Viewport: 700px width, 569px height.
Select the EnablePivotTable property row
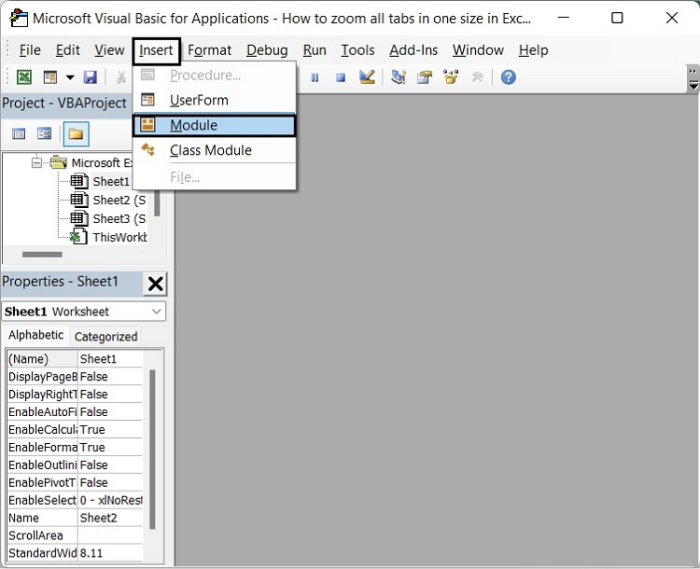[x=75, y=483]
